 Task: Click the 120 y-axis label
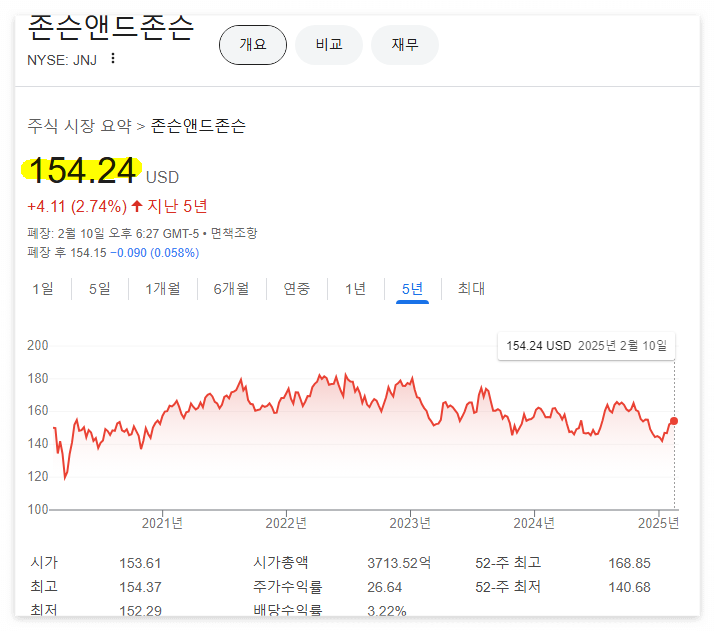coord(37,476)
